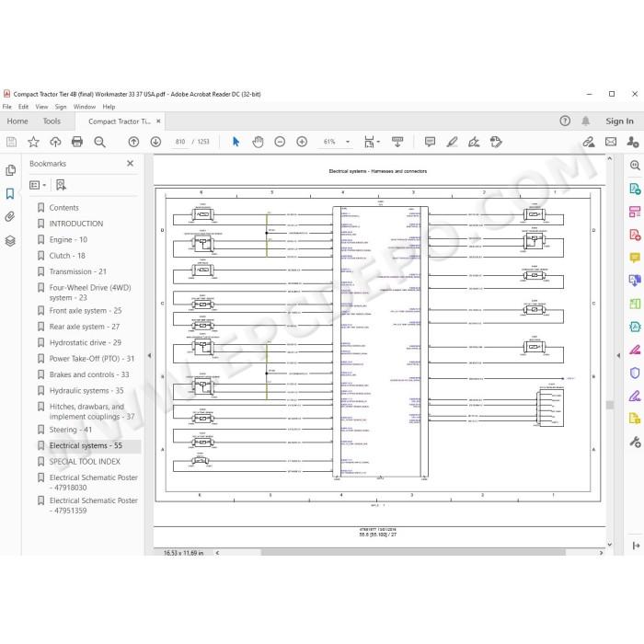Collapse the left navigation pane arrow
Image resolution: width=644 pixels, height=644 pixels.
[149, 355]
